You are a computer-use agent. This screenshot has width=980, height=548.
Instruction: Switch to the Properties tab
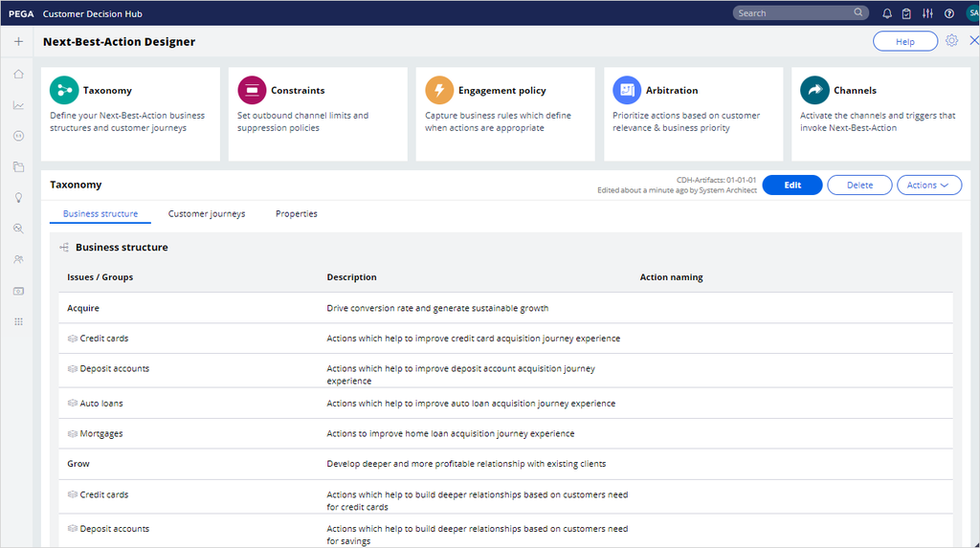pos(296,214)
